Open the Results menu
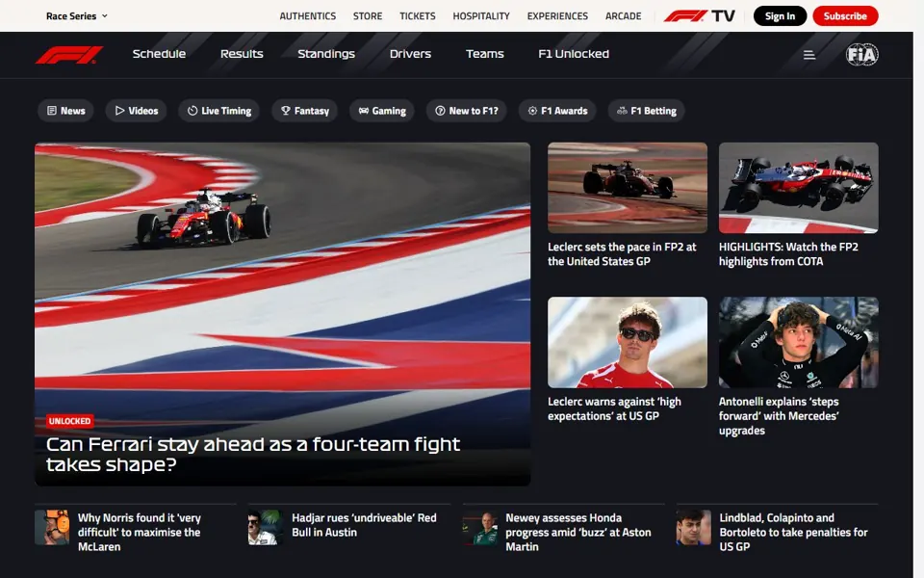This screenshot has height=578, width=924. [242, 54]
